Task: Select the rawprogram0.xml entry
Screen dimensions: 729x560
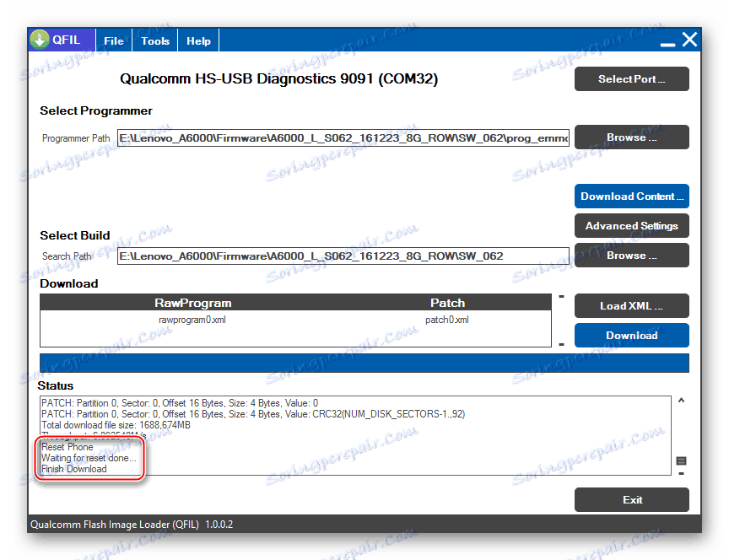Action: tap(192, 320)
